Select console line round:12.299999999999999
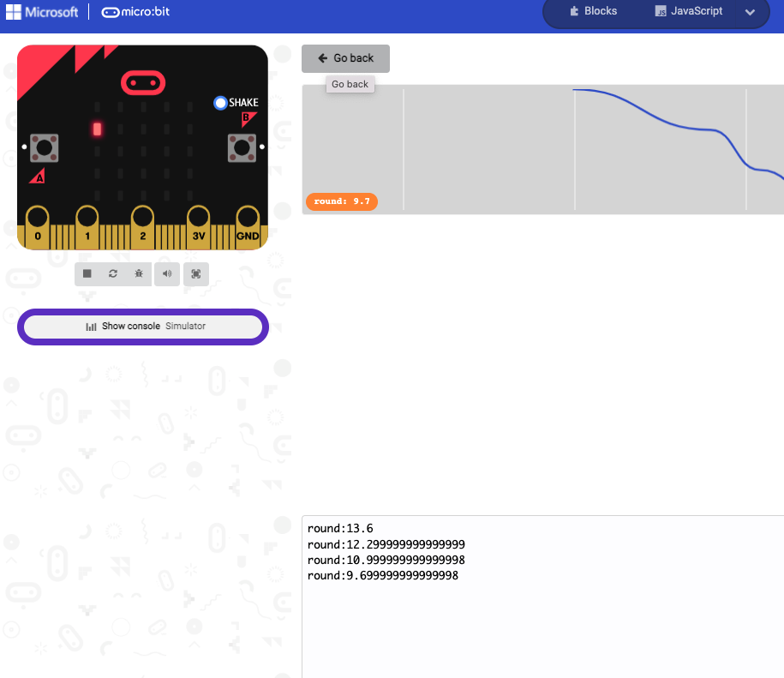 pyautogui.click(x=386, y=544)
